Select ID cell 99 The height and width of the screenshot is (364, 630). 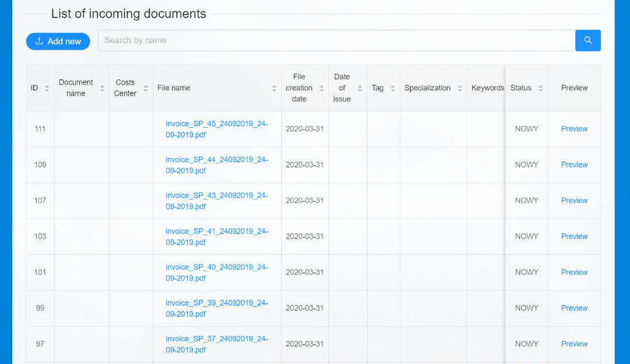tap(40, 308)
